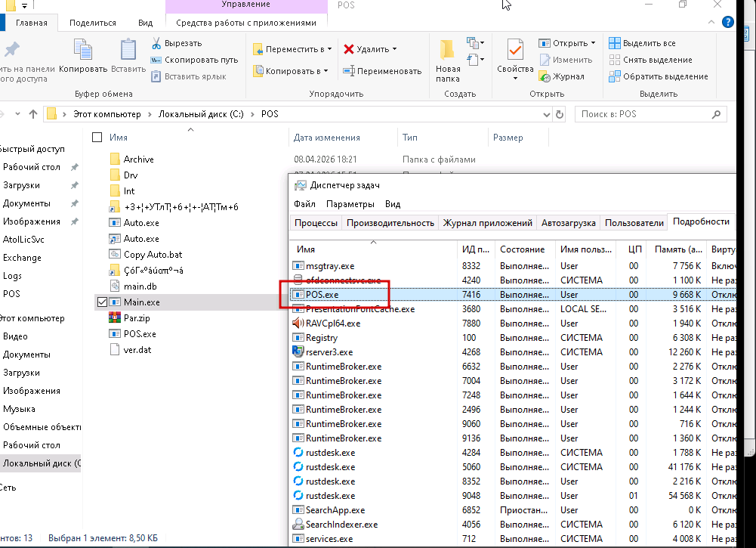
Task: Open the Свойства ribbon button
Action: pyautogui.click(x=515, y=60)
